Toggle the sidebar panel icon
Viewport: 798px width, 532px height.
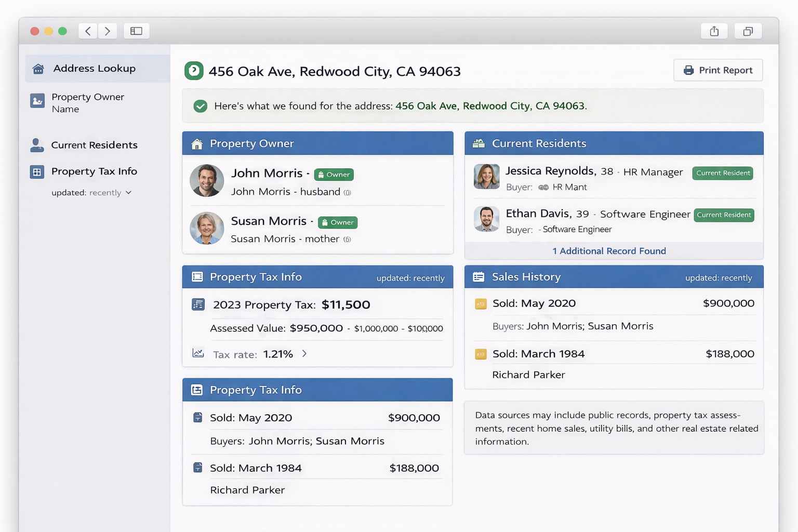[136, 31]
